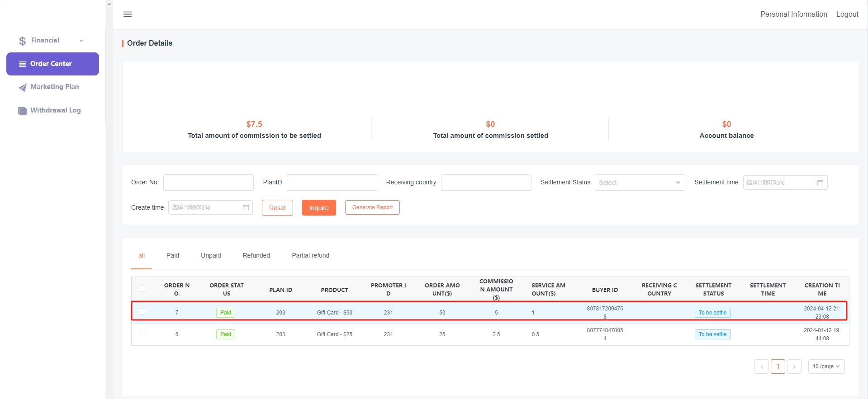Open the Settlement Status dropdown

[639, 183]
